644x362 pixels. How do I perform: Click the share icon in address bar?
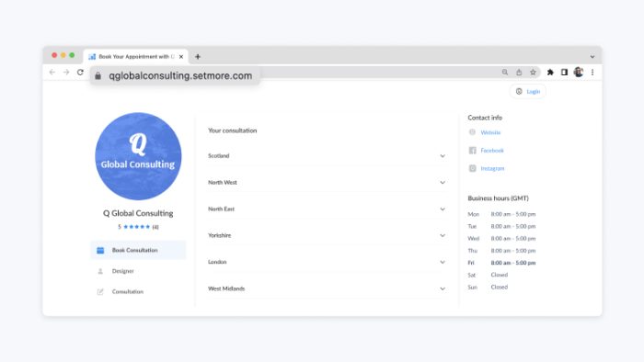[519, 73]
